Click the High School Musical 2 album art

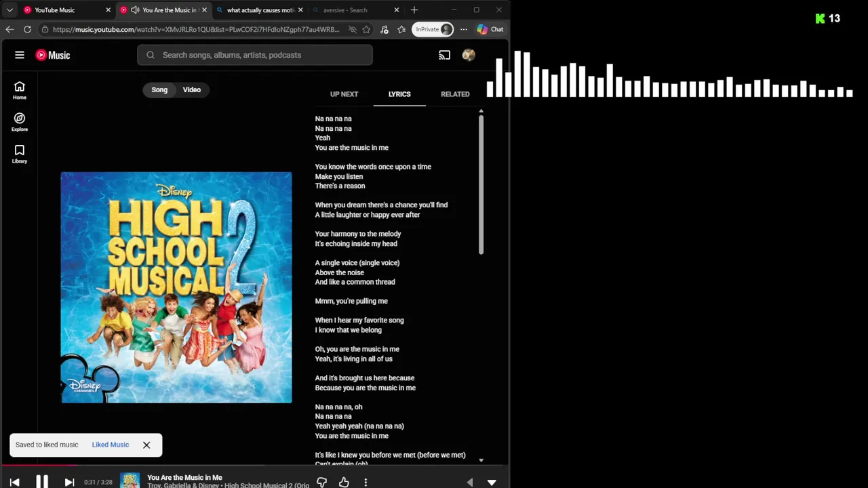click(x=176, y=287)
